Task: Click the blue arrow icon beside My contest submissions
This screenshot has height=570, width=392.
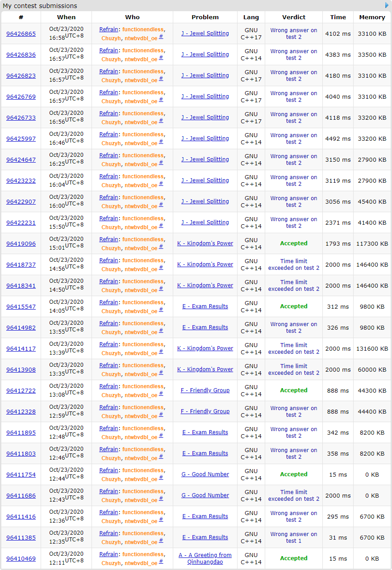Action: click(387, 5)
